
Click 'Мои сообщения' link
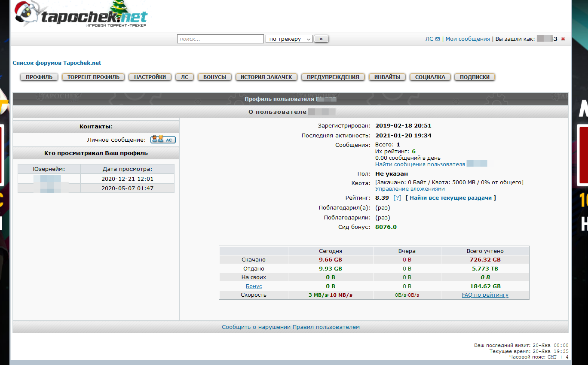point(468,39)
